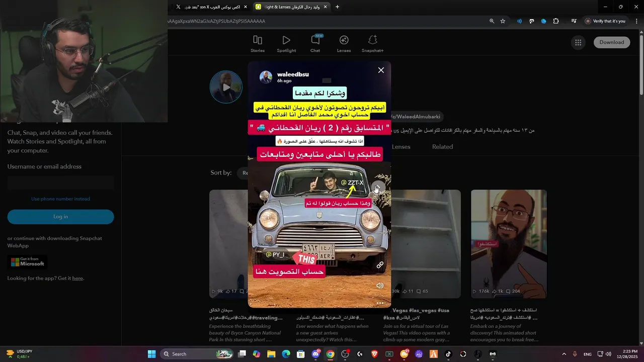The image size is (644, 362).
Task: Open the Lenses section
Action: pyautogui.click(x=344, y=44)
